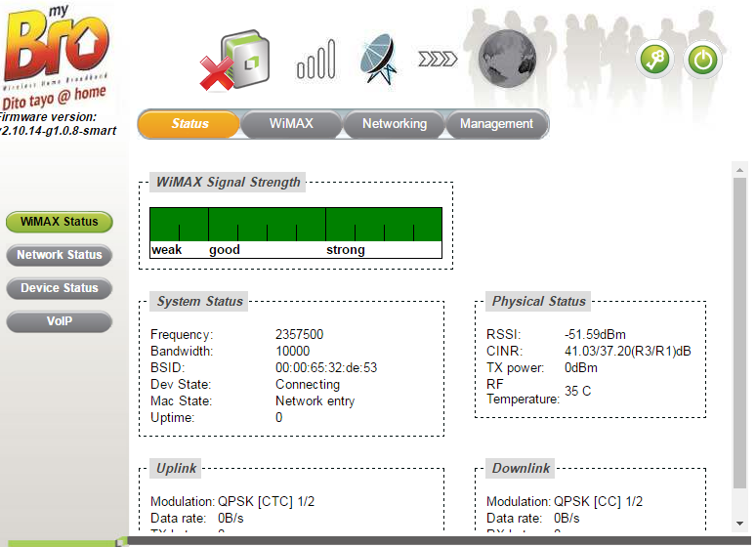The width and height of the screenshot is (756, 547).
Task: Click the vertical scrollbar thumb
Action: point(739,333)
